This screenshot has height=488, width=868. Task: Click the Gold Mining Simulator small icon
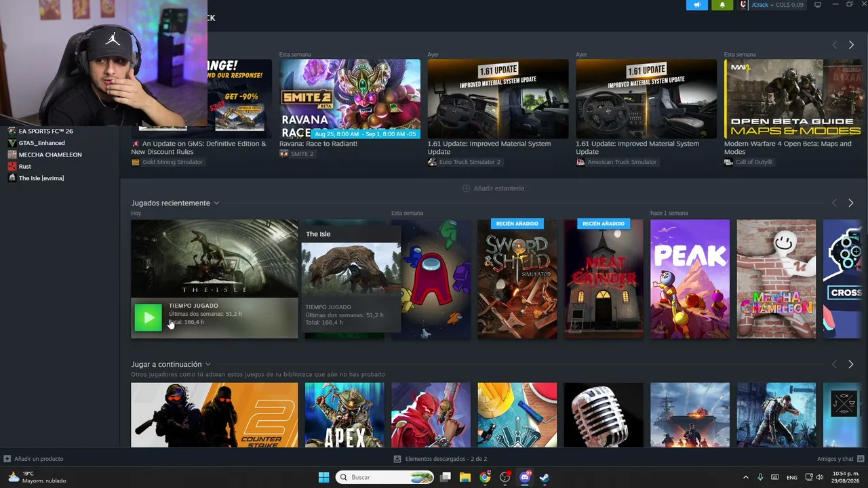click(136, 162)
